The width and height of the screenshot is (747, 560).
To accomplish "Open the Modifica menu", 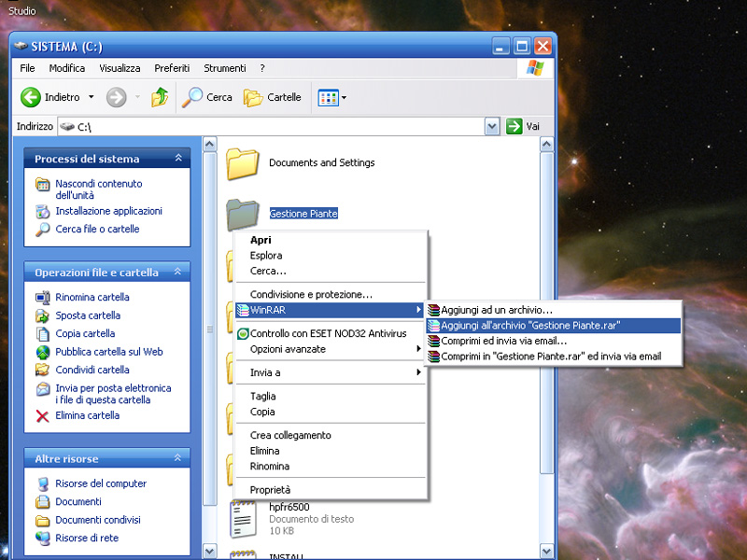I will click(x=66, y=68).
